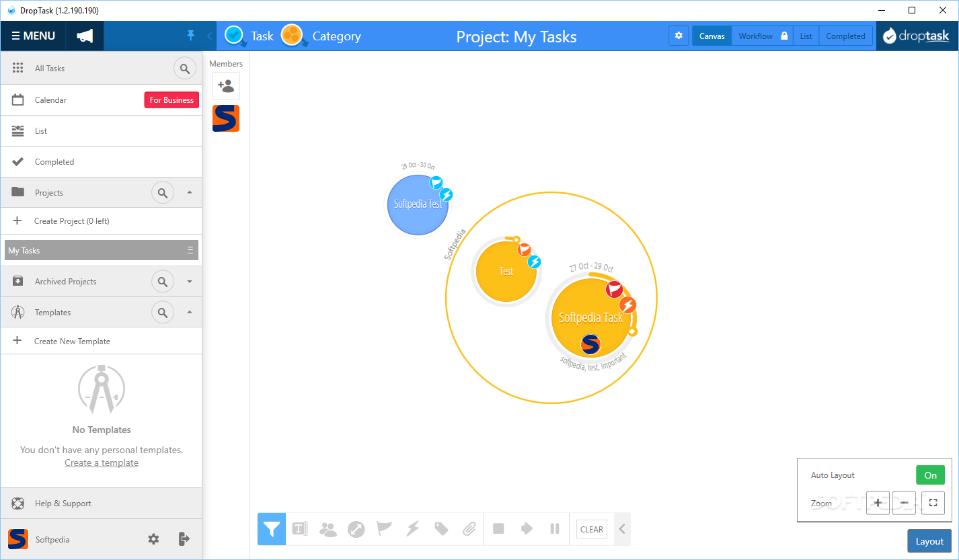Toggle Auto Layout On switch

[930, 475]
